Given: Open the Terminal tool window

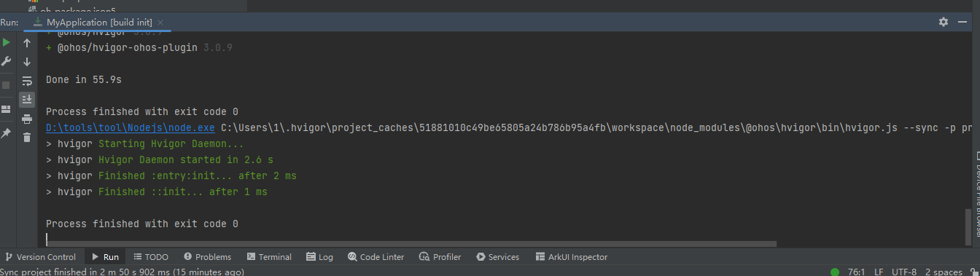Looking at the screenshot, I should (269, 257).
